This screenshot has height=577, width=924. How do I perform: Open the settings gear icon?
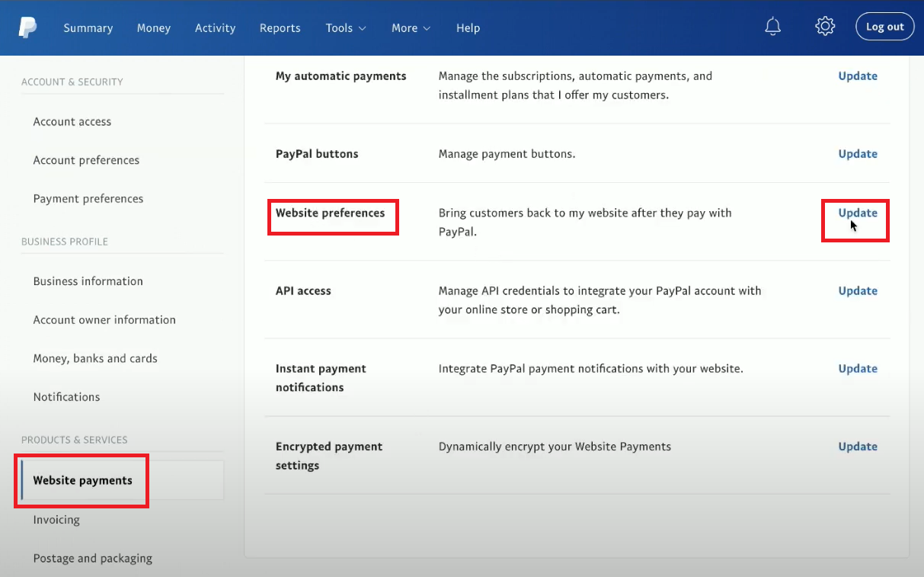[825, 27]
